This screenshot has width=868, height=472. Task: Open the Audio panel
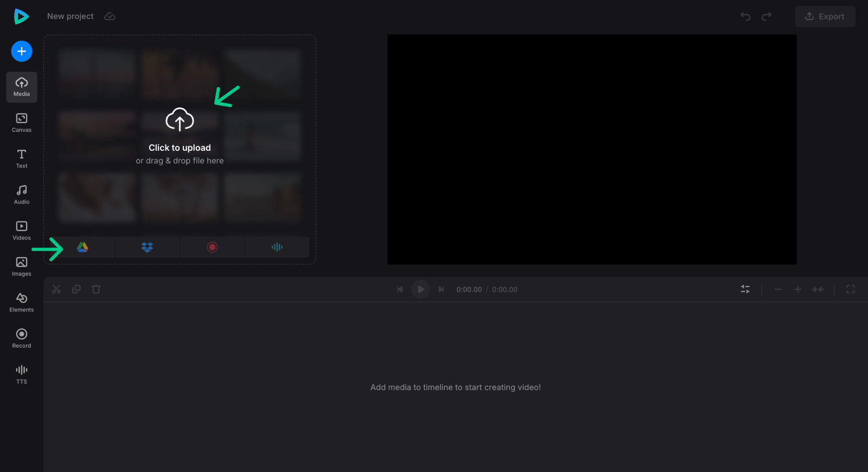coord(22,195)
